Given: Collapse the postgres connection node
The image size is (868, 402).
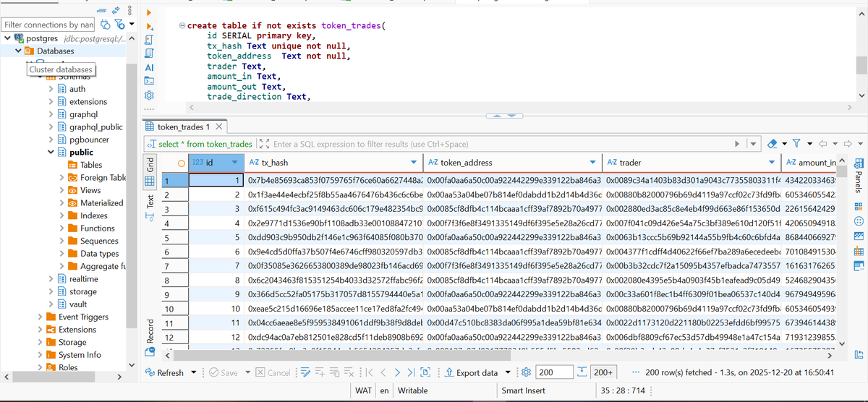Looking at the screenshot, I should point(7,38).
